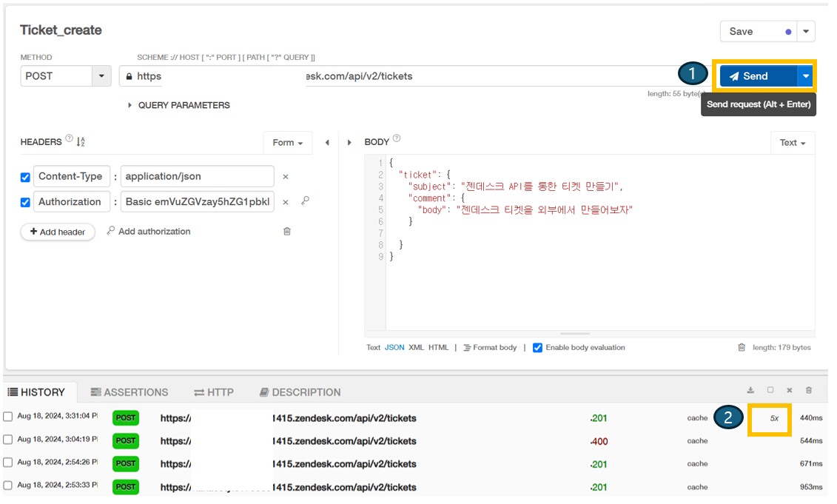This screenshot has height=504, width=837.
Task: Sort headers alphabetically with A-Z icon
Action: pyautogui.click(x=81, y=141)
